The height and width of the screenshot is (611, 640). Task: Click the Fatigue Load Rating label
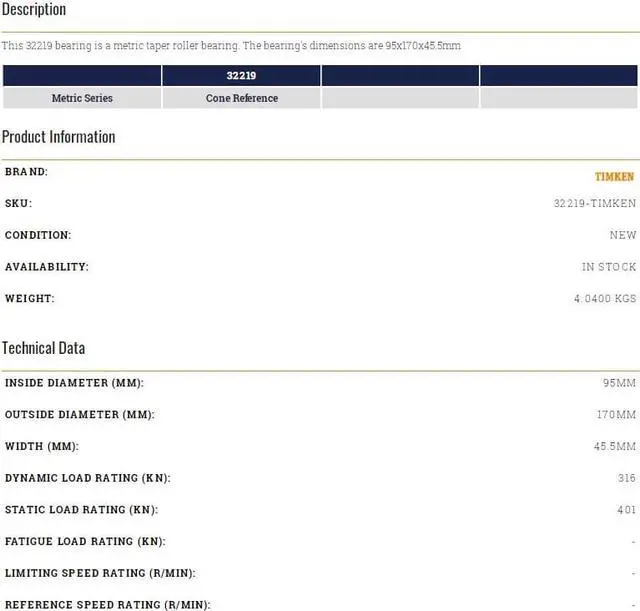(x=85, y=541)
